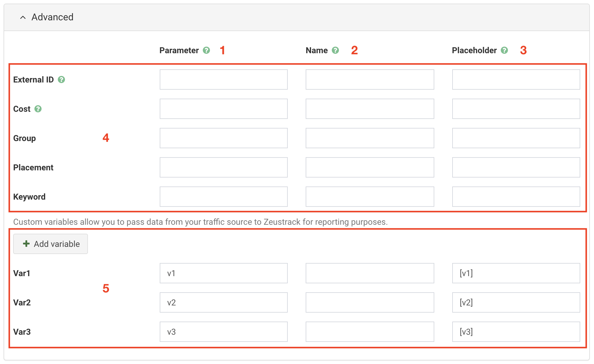The width and height of the screenshot is (594, 364).
Task: Click the External ID parameter field
Action: click(x=223, y=79)
